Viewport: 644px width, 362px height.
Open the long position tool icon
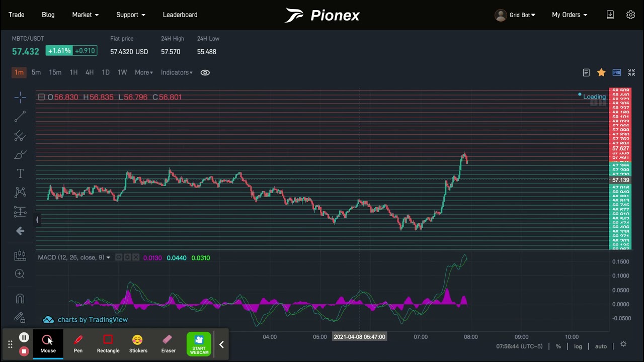[20, 255]
